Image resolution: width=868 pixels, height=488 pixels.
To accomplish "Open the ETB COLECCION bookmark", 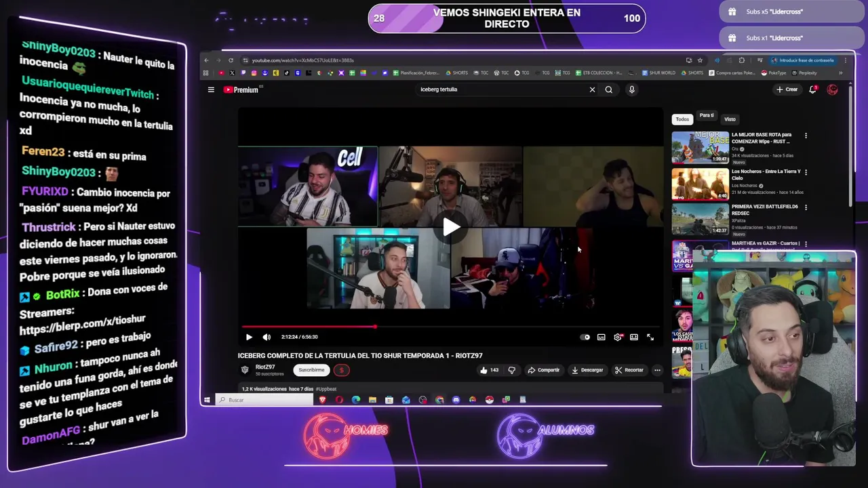I will point(599,73).
